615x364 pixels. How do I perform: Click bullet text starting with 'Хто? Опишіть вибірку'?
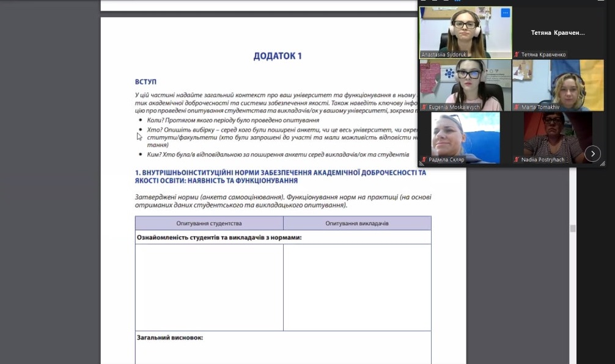282,137
